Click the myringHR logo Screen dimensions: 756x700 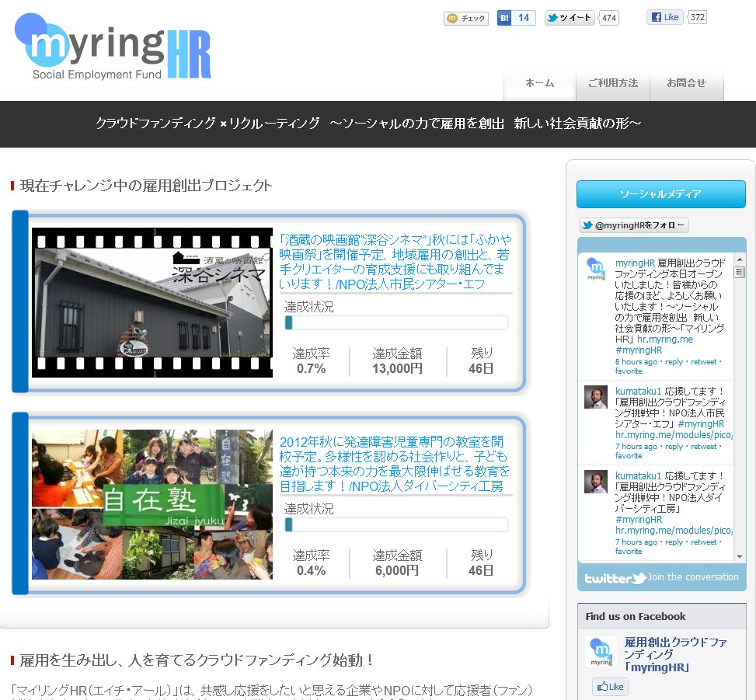(x=113, y=47)
